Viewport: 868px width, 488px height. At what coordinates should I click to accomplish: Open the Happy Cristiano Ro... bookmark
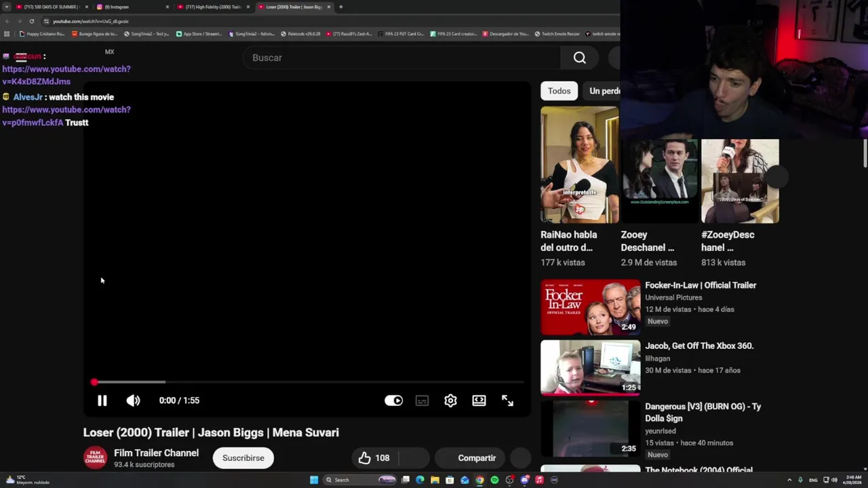(x=42, y=34)
